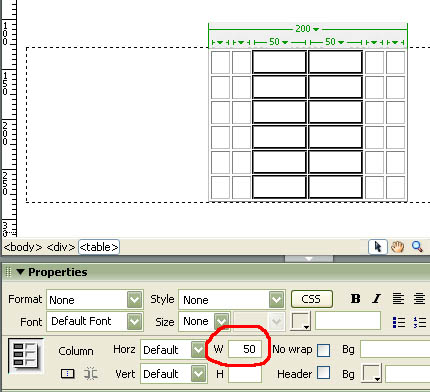Open the text color swatch picker

click(301, 321)
